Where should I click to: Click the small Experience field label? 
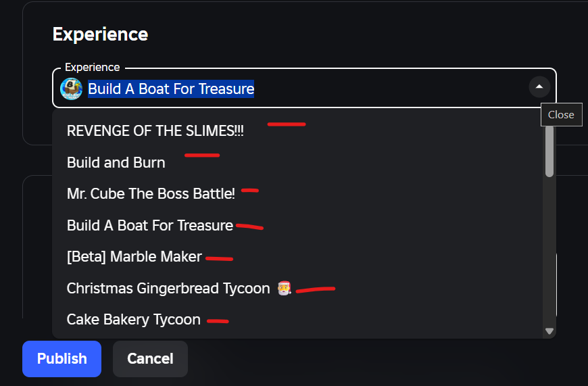click(92, 68)
